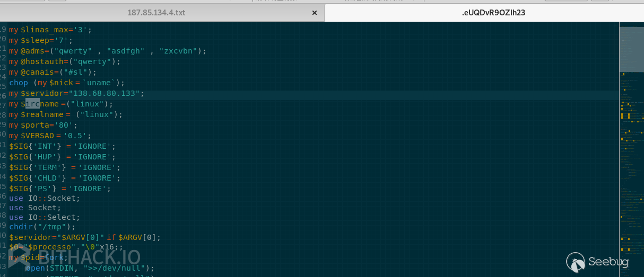The height and width of the screenshot is (277, 644).
Task: Click the open(STDIN, ">>/dev/null") line
Action: coord(90,268)
